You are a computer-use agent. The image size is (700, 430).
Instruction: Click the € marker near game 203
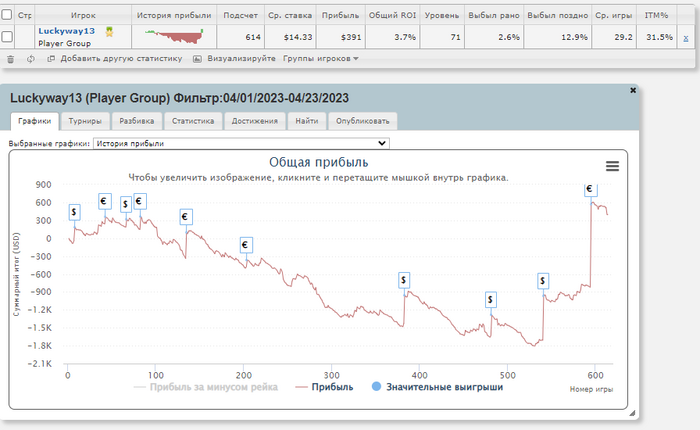(246, 245)
